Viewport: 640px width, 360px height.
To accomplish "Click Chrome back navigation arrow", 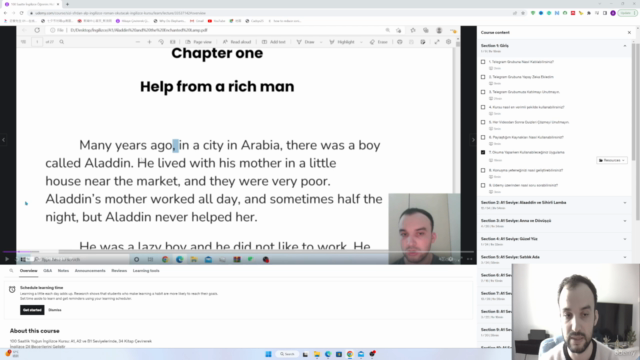I will point(5,13).
